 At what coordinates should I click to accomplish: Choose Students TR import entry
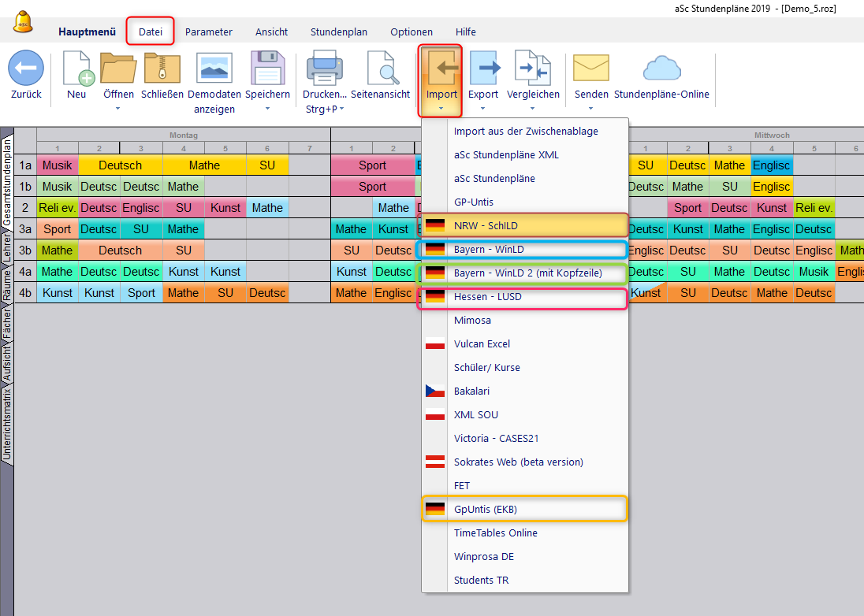[525, 581]
